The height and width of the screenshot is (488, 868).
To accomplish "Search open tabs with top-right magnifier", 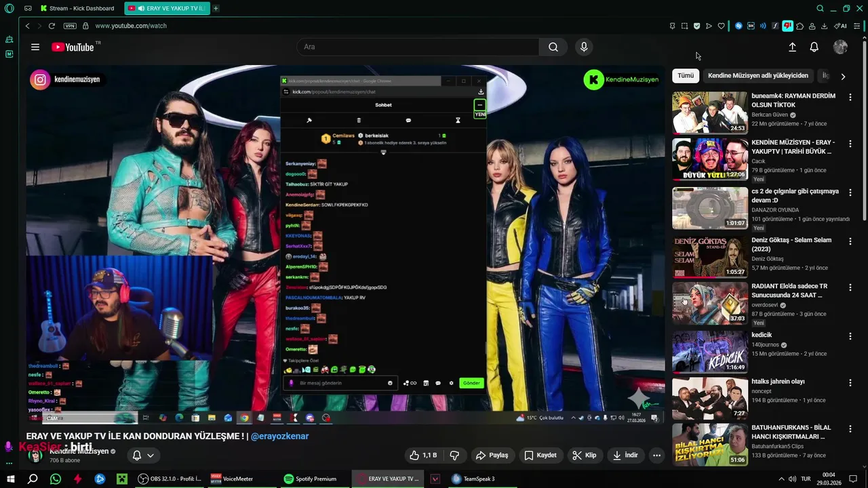I will [x=820, y=8].
